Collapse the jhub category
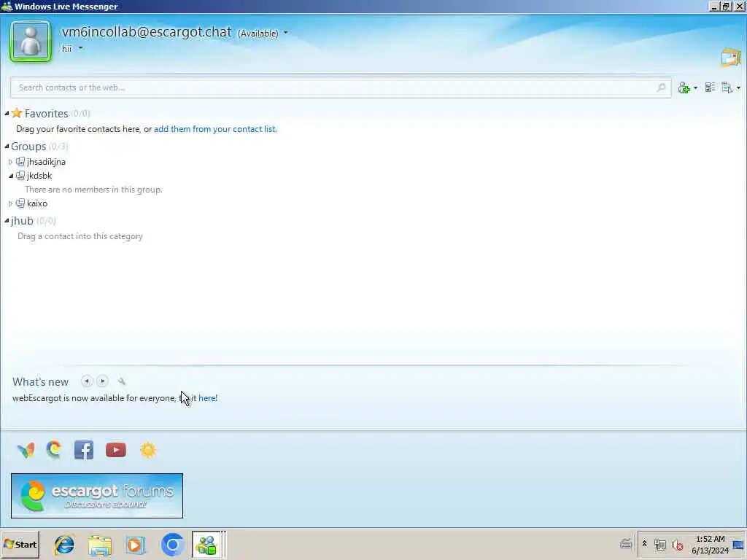 point(7,220)
